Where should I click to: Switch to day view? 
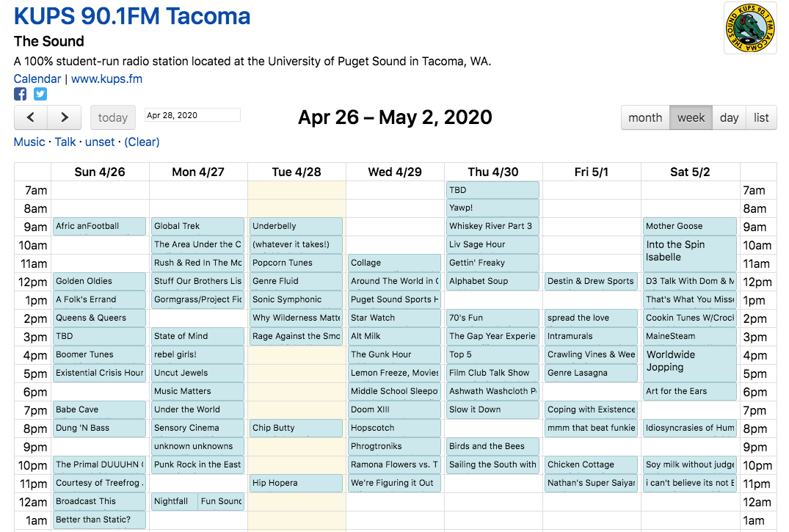[x=729, y=117]
